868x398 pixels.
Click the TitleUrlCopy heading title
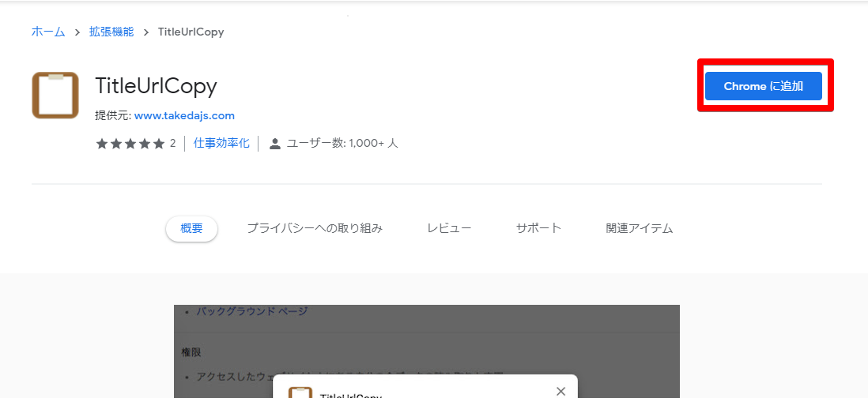pyautogui.click(x=156, y=86)
